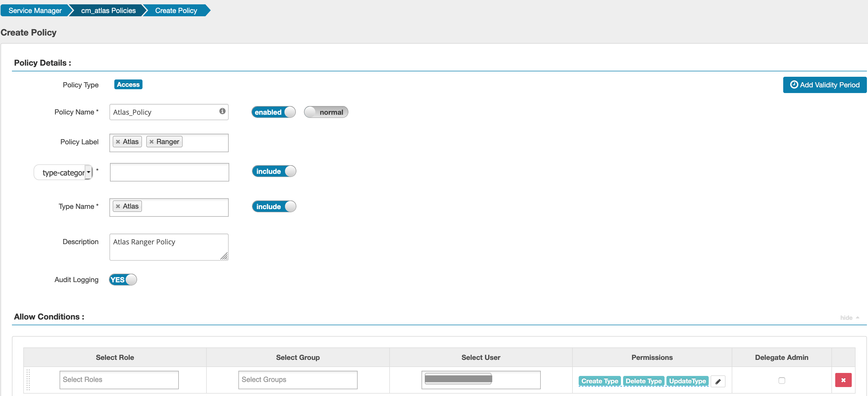868x396 pixels.
Task: Open the Select Roles dropdown field
Action: pos(119,379)
